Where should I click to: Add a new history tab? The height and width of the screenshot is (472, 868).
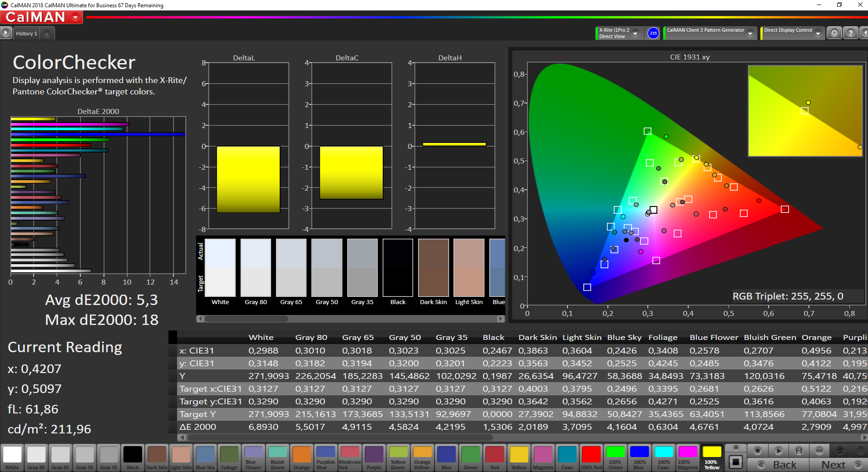pos(47,34)
